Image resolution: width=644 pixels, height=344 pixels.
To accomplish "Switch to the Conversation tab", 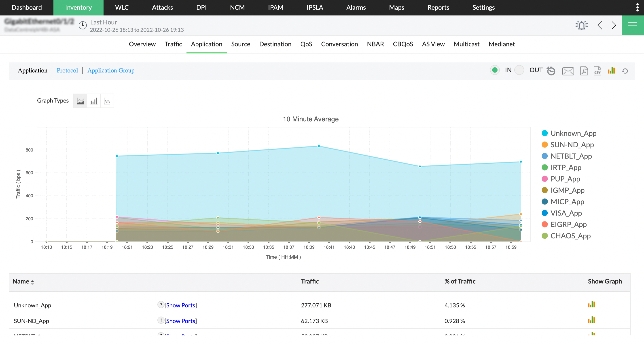I will (x=339, y=44).
